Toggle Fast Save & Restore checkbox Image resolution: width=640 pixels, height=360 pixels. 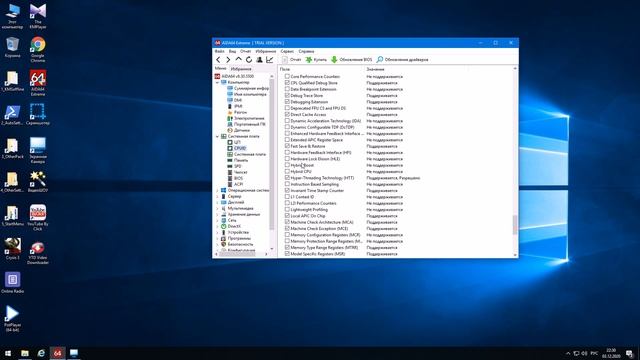287,146
